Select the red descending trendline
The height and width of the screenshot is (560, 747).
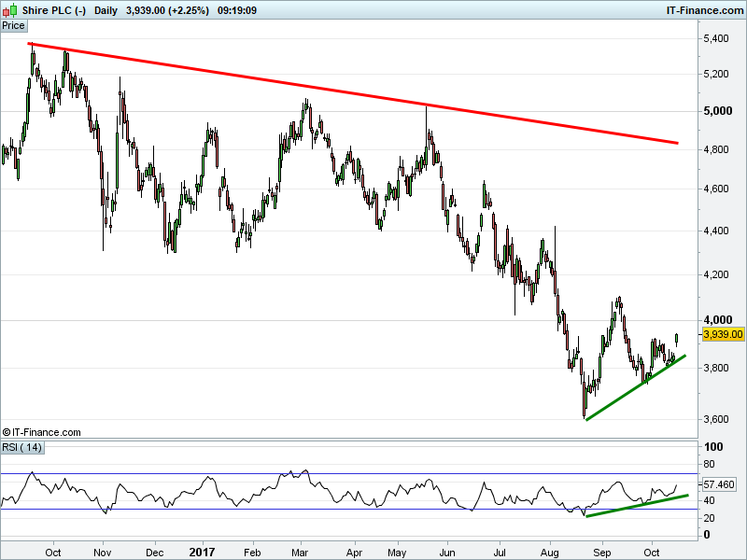(353, 92)
